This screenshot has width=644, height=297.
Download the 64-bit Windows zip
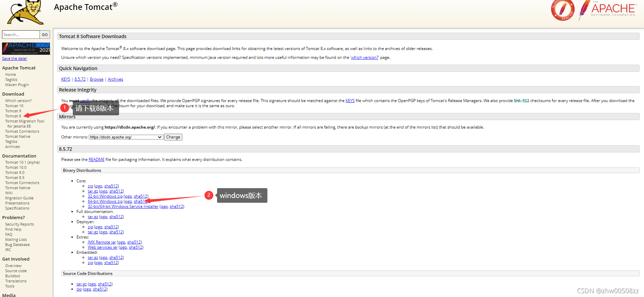pos(105,201)
